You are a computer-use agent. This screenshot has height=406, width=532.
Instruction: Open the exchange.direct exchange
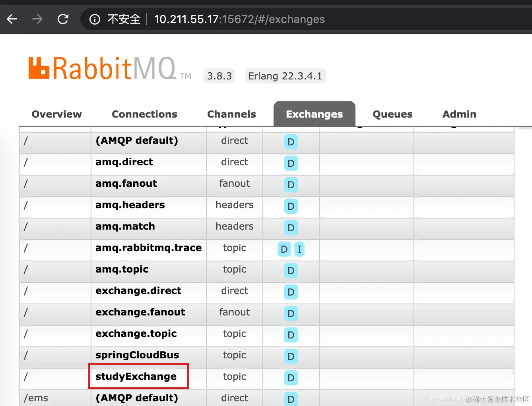tap(138, 291)
